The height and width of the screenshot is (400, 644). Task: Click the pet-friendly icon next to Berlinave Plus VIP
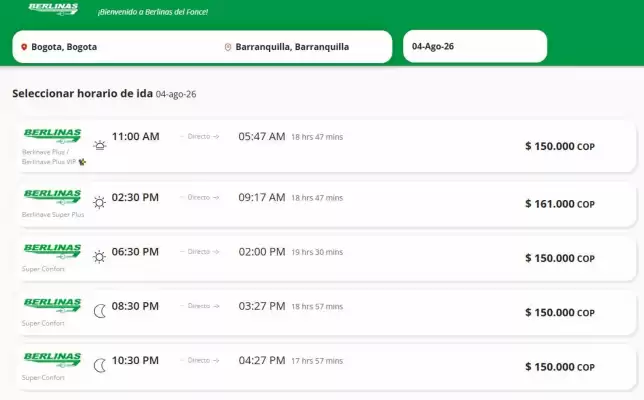tap(83, 162)
